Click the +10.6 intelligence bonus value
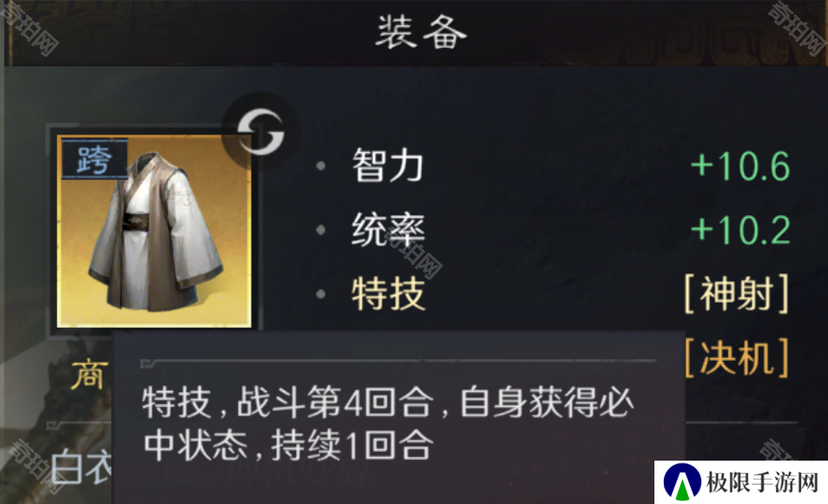The height and width of the screenshot is (504, 828). [x=740, y=167]
